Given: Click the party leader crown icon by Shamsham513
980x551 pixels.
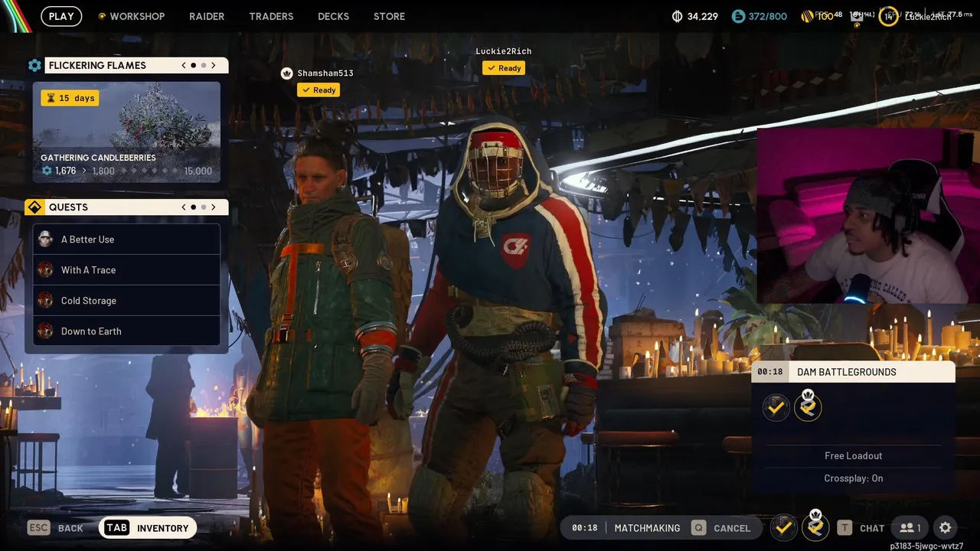Looking at the screenshot, I should pyautogui.click(x=287, y=73).
